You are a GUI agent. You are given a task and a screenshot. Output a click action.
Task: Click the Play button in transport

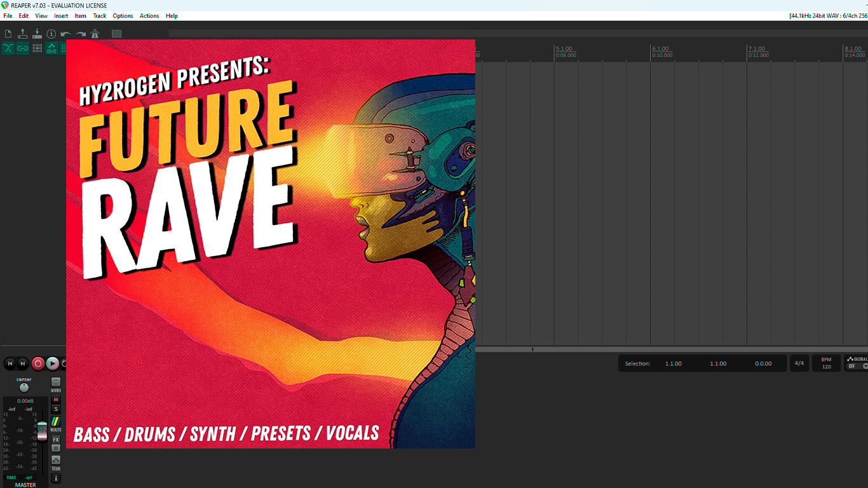click(x=53, y=363)
